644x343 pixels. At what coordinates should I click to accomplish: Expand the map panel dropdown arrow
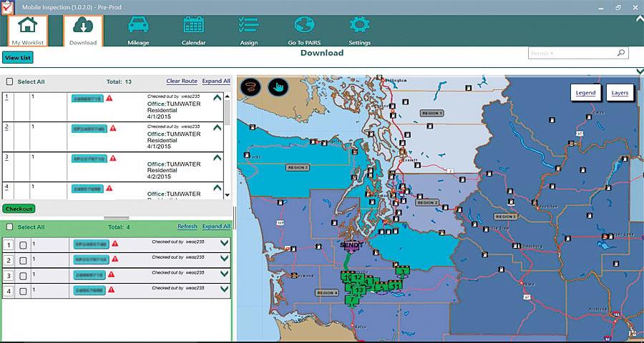tap(639, 71)
